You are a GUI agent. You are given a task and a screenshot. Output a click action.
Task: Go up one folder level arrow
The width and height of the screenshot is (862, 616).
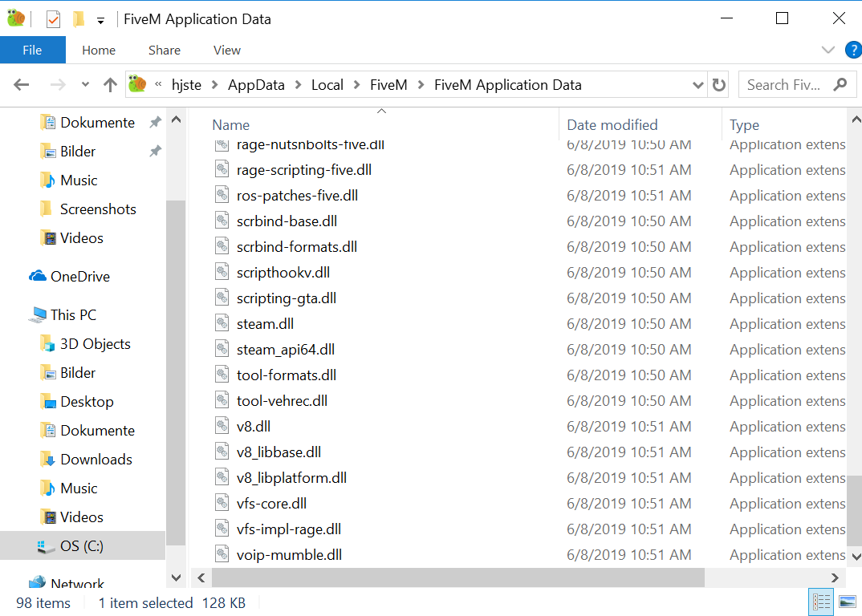[111, 85]
